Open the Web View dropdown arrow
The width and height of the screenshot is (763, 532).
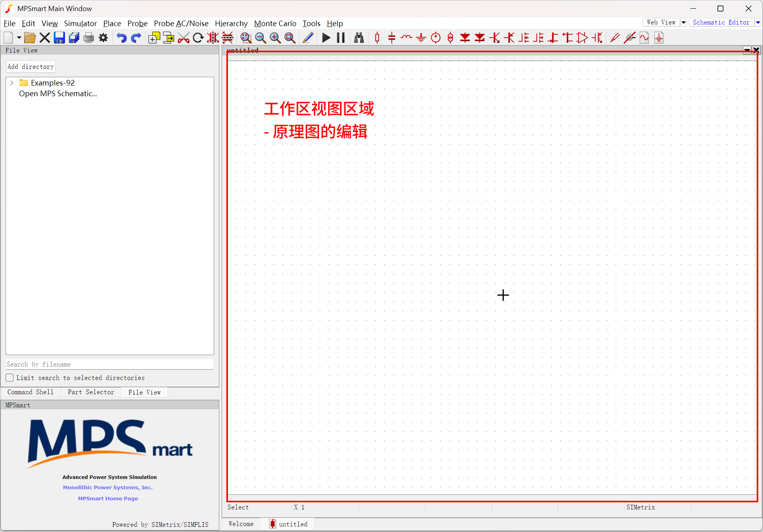[x=683, y=23]
